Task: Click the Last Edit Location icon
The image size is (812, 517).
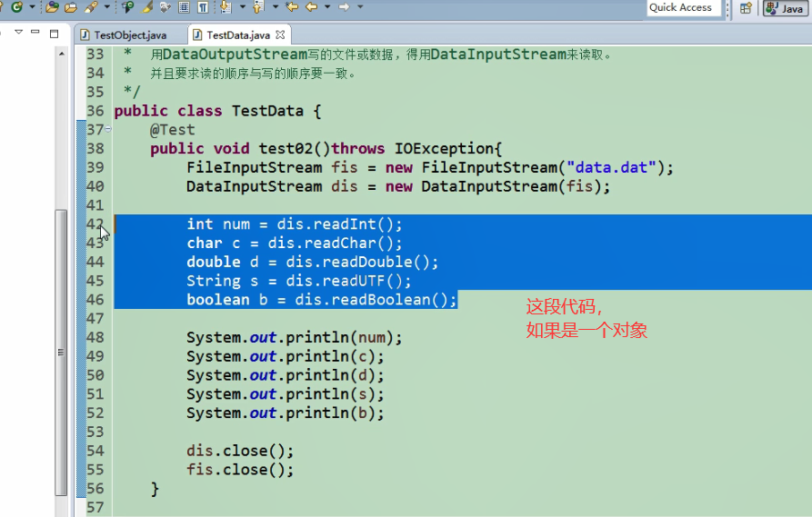Action: pos(292,6)
